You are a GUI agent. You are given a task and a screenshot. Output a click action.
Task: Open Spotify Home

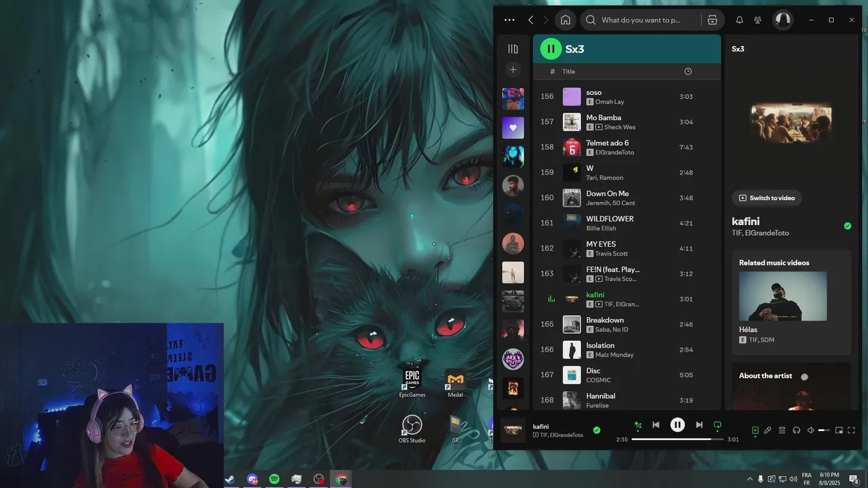click(566, 20)
